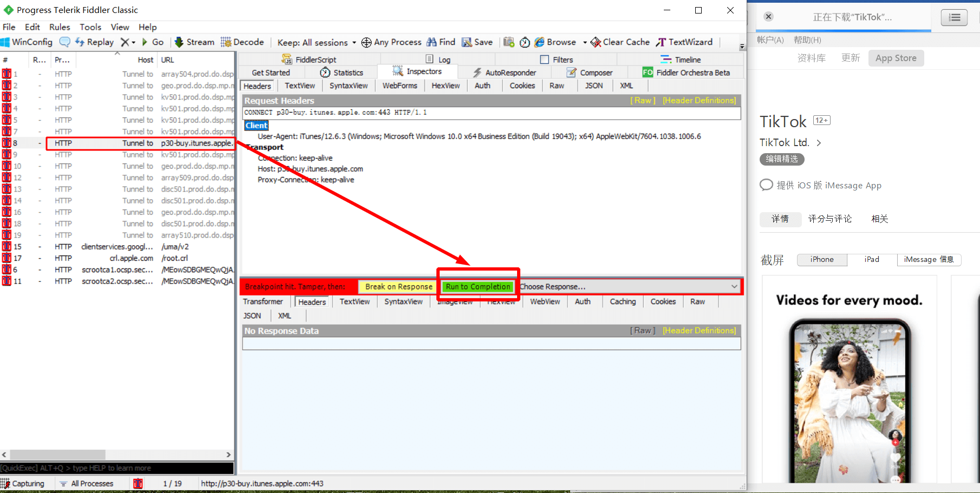Click Header Definitions link in response pane
This screenshot has height=493, width=980.
[700, 331]
